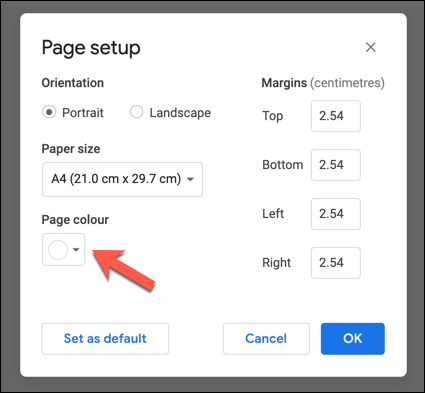Click the Right margin label text
Screen dimensions: 425x393
pos(276,263)
